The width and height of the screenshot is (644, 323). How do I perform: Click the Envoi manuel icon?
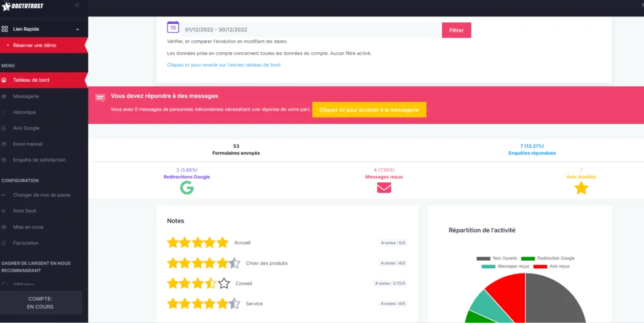click(x=4, y=144)
